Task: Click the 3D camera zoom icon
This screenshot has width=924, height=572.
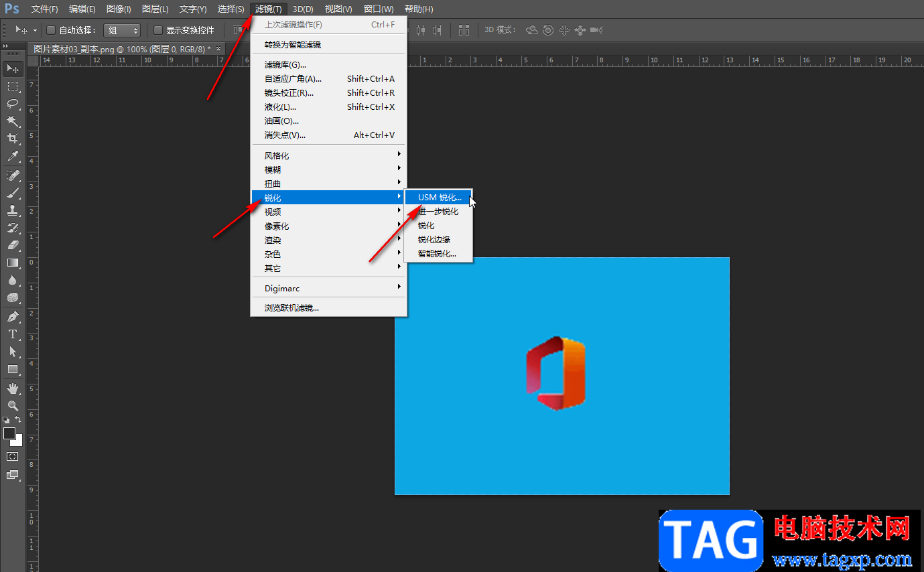Action: pyautogui.click(x=596, y=30)
